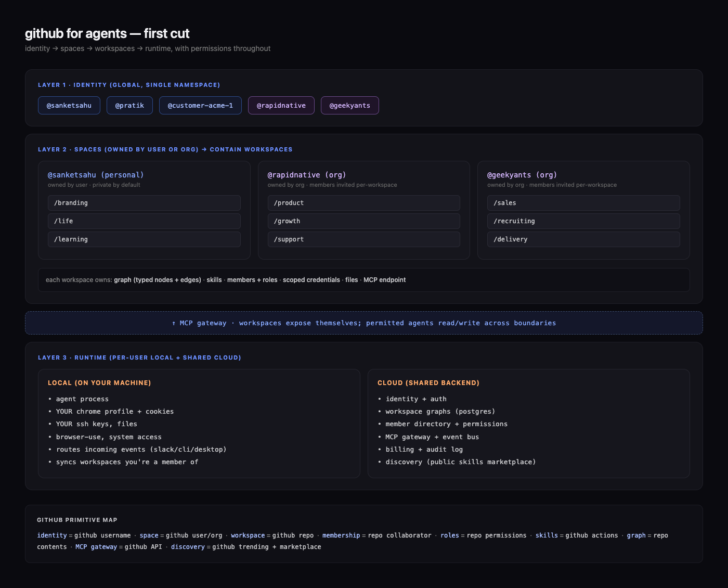Open the /support workspace row

364,239
